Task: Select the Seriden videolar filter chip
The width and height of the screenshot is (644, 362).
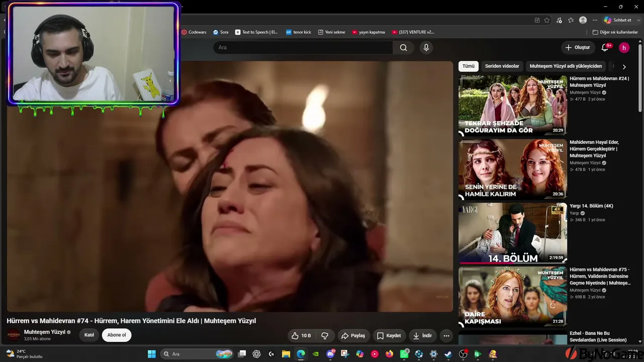Action: pos(502,66)
